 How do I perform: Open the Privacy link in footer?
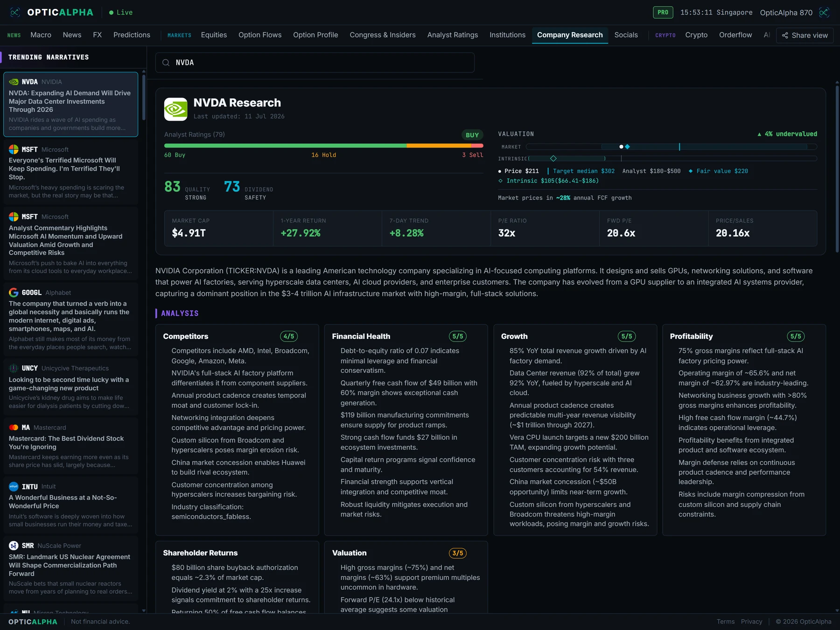(x=751, y=622)
